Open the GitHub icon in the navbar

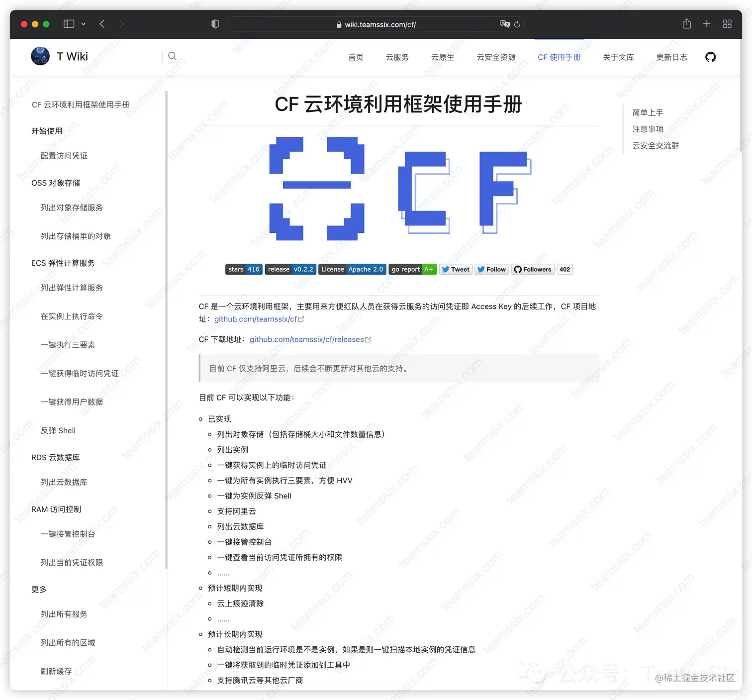click(x=711, y=57)
